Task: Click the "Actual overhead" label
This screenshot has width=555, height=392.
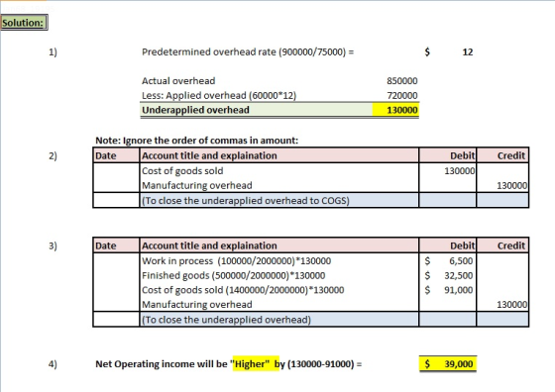Action: (178, 81)
